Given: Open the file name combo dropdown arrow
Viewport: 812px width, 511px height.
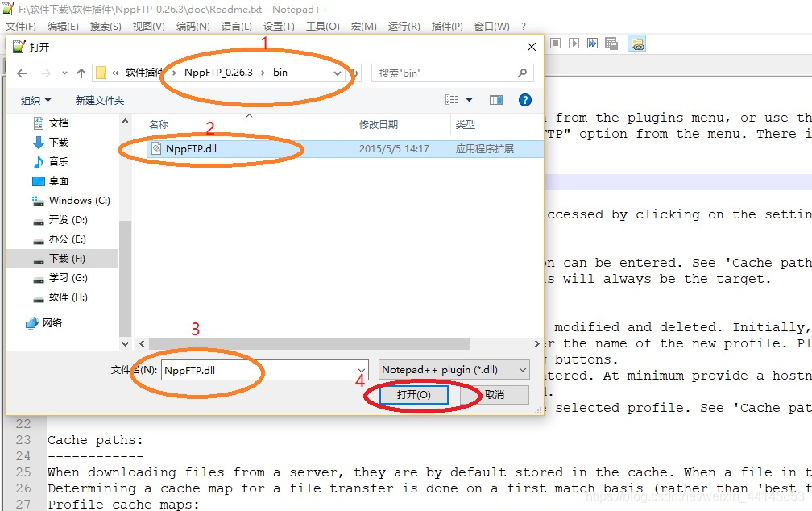Looking at the screenshot, I should [x=362, y=370].
